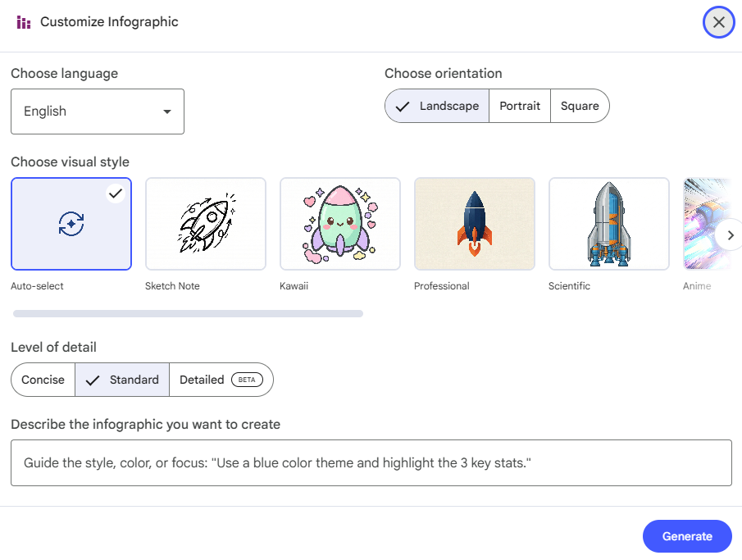Expand more visual styles with right arrow
The image size is (742, 560).
(x=730, y=234)
